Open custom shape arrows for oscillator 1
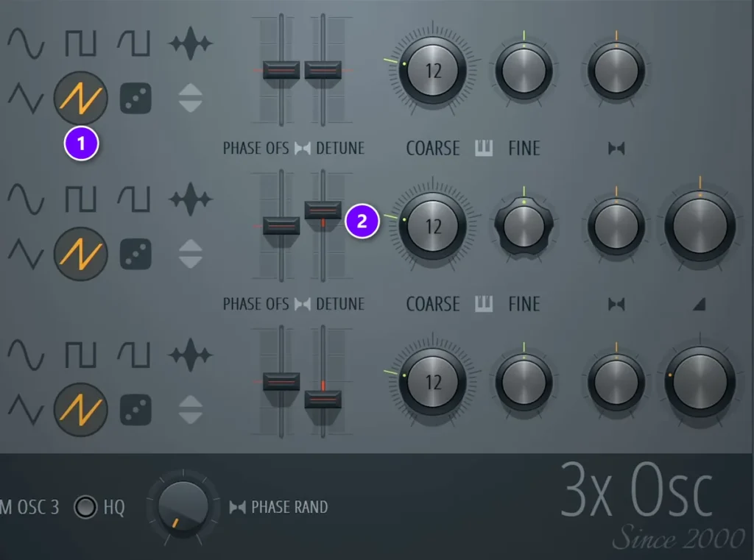The height and width of the screenshot is (560, 754). point(191,98)
